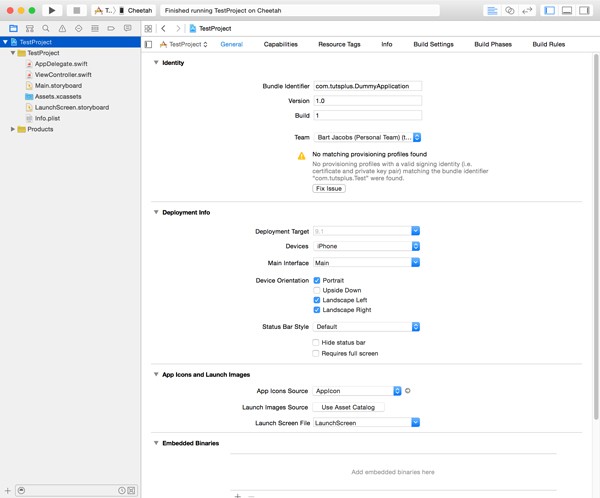Open the Symbol navigator

pos(29,28)
